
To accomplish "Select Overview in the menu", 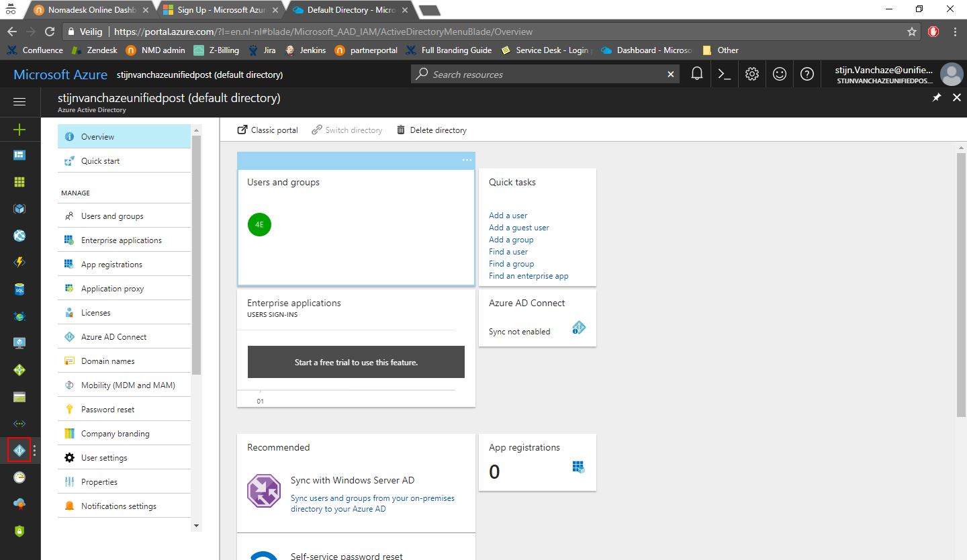I will pyautogui.click(x=124, y=136).
